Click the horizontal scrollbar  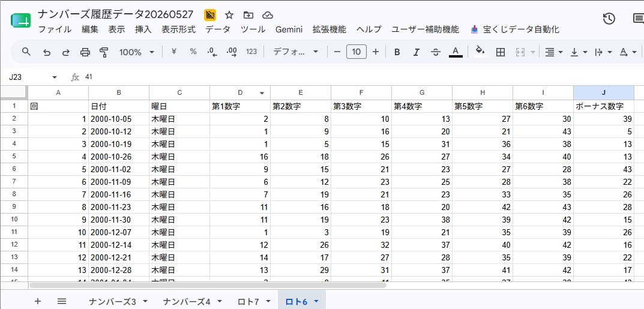tap(208, 285)
